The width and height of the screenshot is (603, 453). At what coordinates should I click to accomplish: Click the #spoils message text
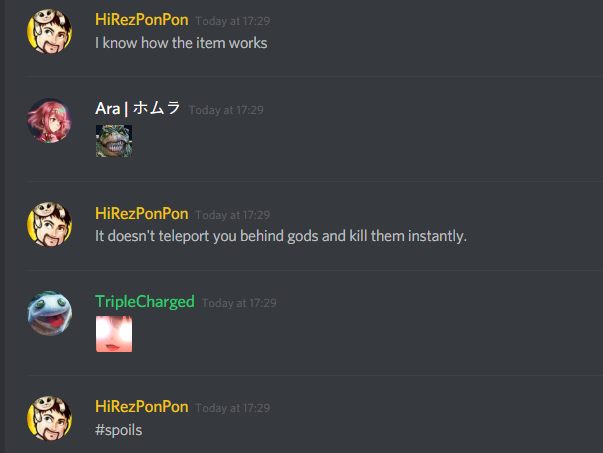click(118, 430)
